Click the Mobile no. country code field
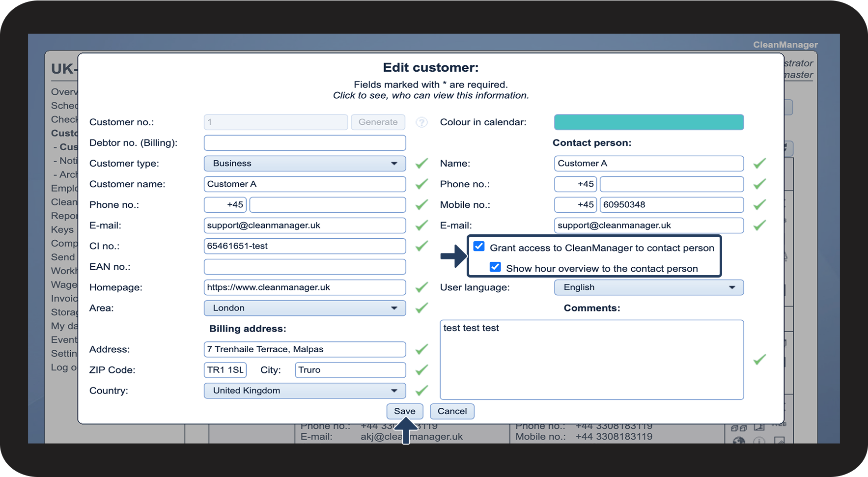Screen dimensions: 868x477 click(575, 205)
